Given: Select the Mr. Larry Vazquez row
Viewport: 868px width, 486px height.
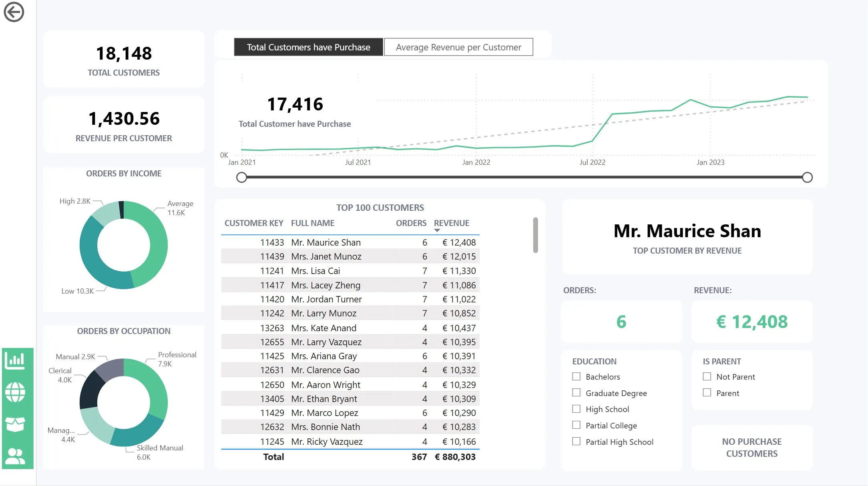Looking at the screenshot, I should pos(350,342).
